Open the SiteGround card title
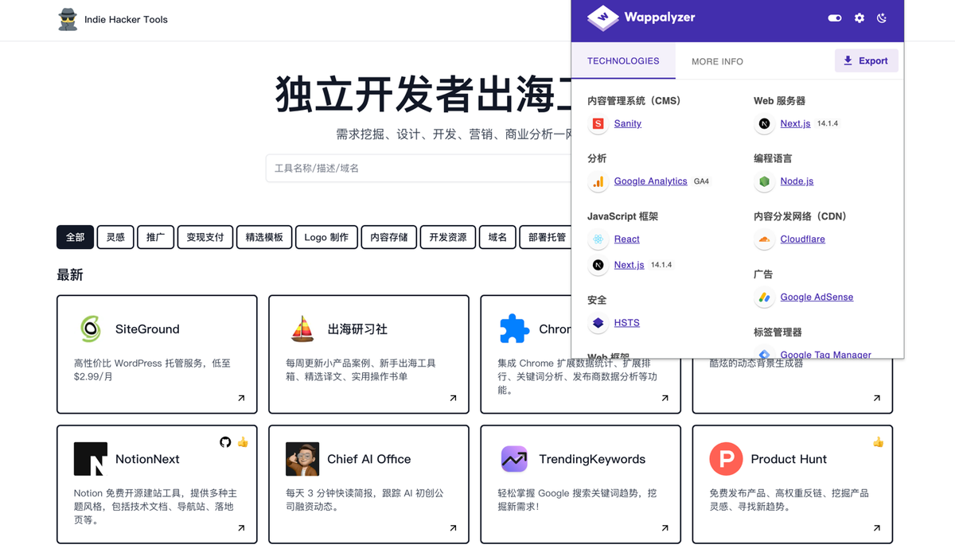The height and width of the screenshot is (560, 955). (x=147, y=329)
